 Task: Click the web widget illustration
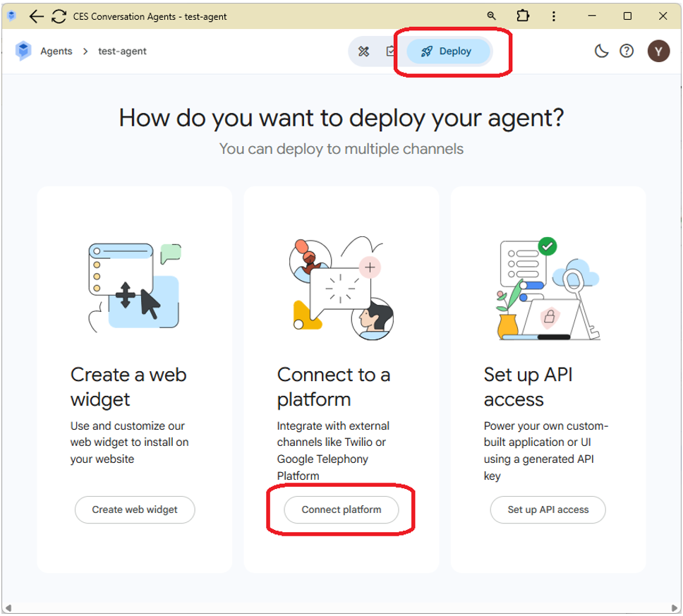(135, 286)
